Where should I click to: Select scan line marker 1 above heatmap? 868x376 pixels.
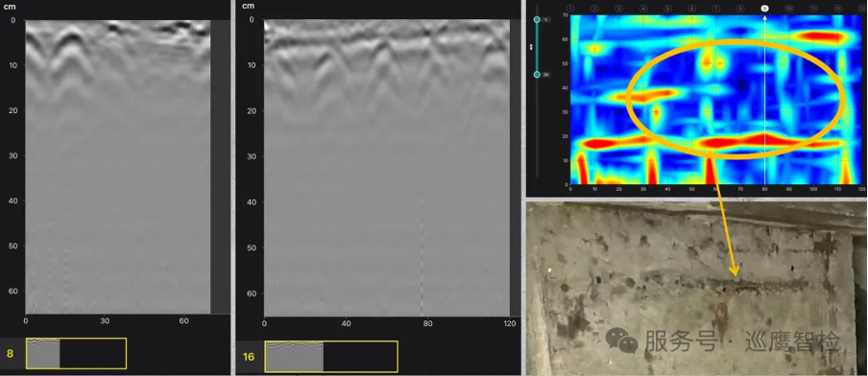coord(570,9)
